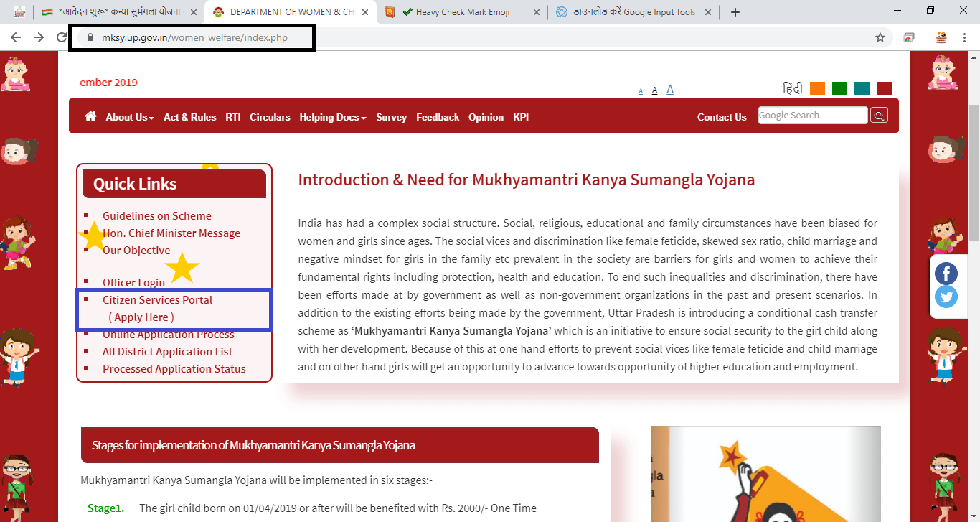The image size is (980, 522).
Task: Choose the dark red theme color swatch
Action: 884,88
